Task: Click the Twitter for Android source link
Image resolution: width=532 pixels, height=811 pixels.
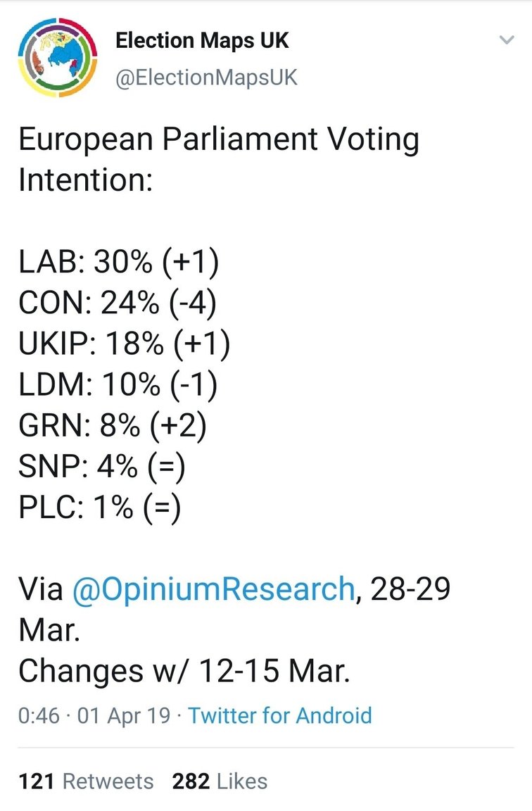Action: 279,716
